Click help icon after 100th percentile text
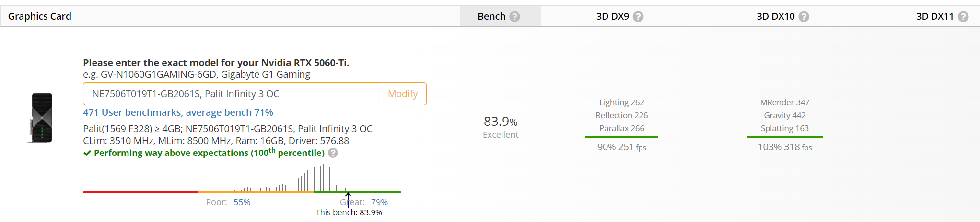Image resolution: width=980 pixels, height=222 pixels. tap(333, 153)
